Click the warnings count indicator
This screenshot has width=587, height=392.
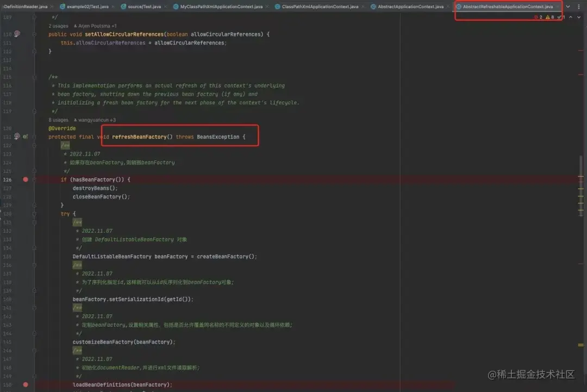[x=550, y=17]
